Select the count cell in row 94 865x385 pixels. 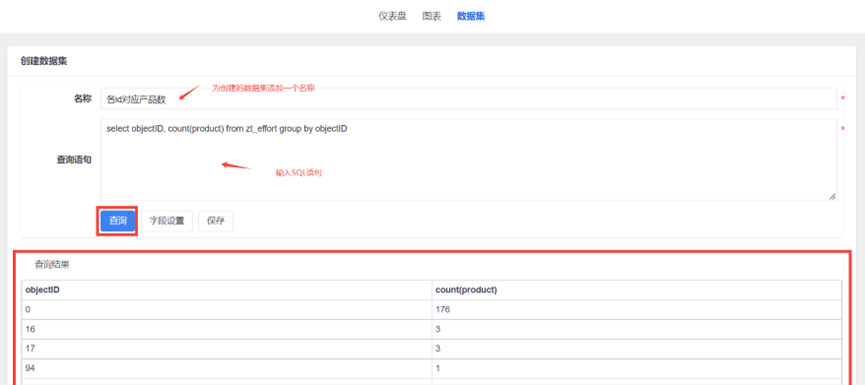637,368
